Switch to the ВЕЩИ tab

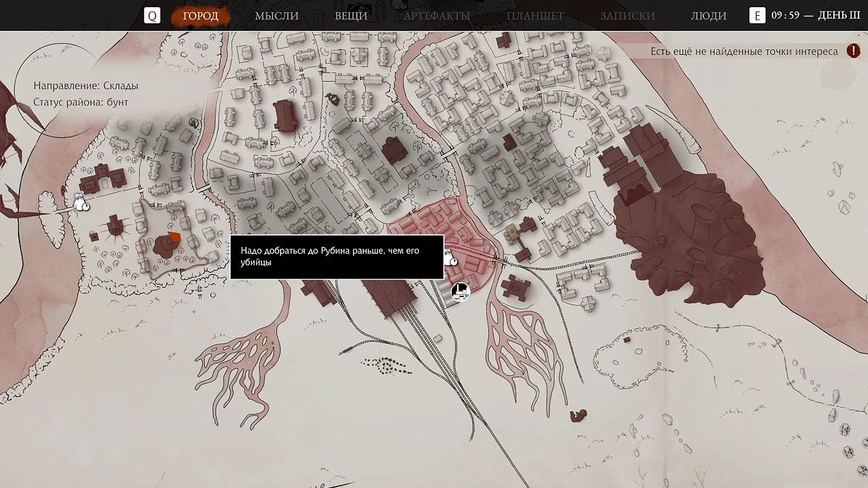point(351,16)
